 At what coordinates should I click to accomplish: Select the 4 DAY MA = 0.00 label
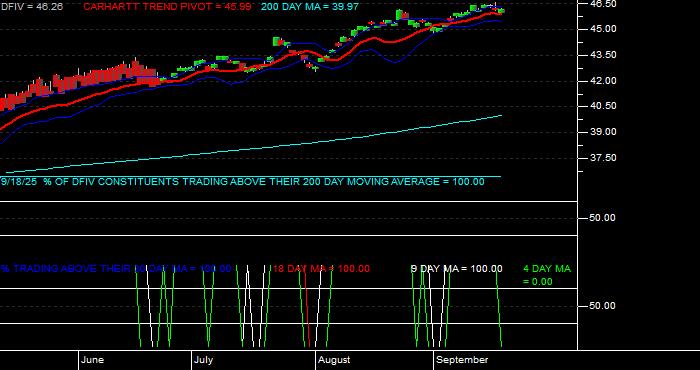click(547, 275)
